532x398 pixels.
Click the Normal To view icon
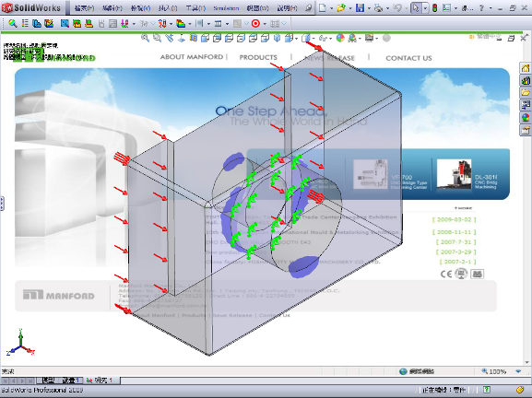point(182,38)
